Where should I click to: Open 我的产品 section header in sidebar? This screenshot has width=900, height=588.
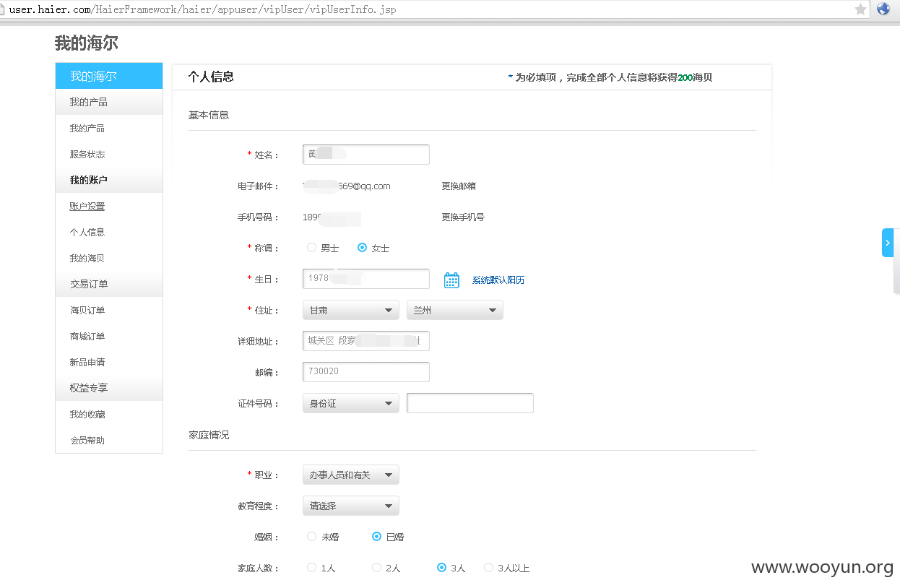point(109,102)
